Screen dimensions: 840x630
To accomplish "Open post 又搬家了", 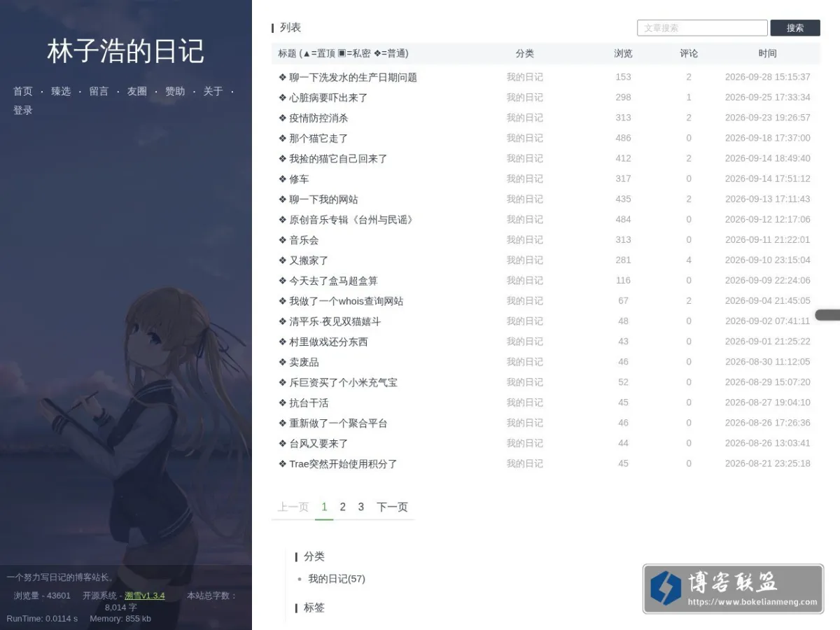I will pos(309,260).
